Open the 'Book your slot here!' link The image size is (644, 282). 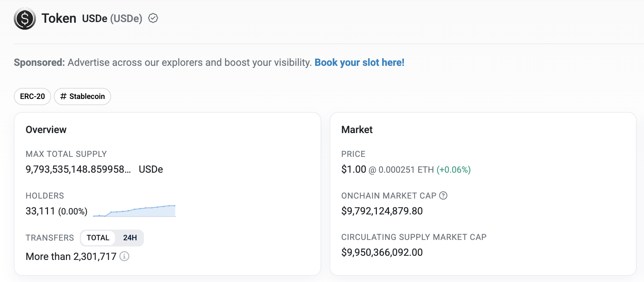coord(359,62)
